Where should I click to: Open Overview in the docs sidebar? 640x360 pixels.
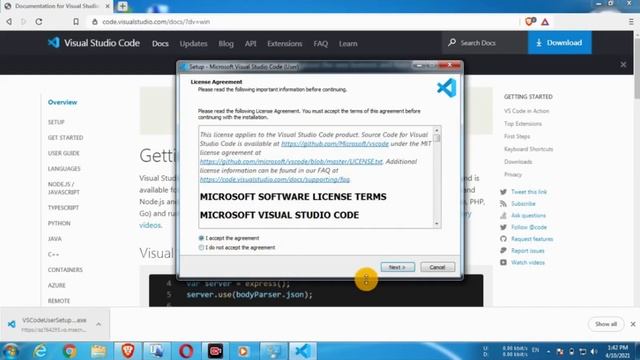[x=62, y=102]
